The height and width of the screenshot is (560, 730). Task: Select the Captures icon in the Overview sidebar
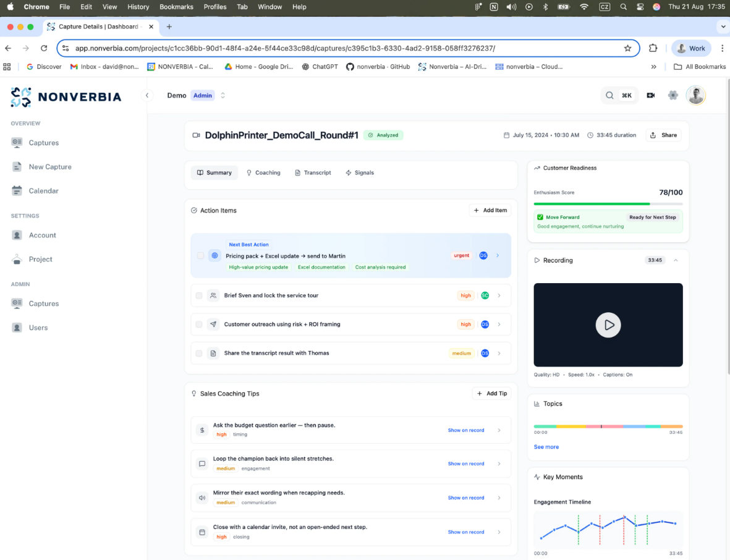pyautogui.click(x=17, y=143)
